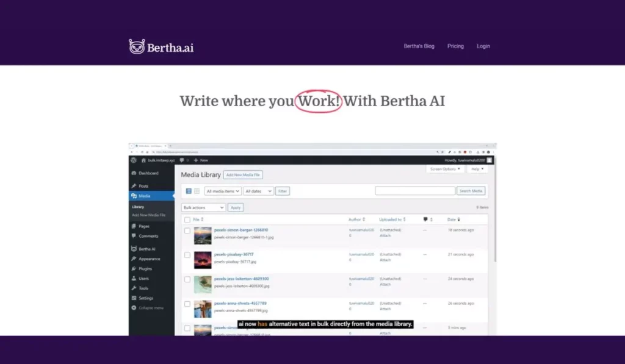This screenshot has height=364, width=625.
Task: Check the pexels-anna-shvets-4557789 row checkbox
Action: tap(187, 304)
